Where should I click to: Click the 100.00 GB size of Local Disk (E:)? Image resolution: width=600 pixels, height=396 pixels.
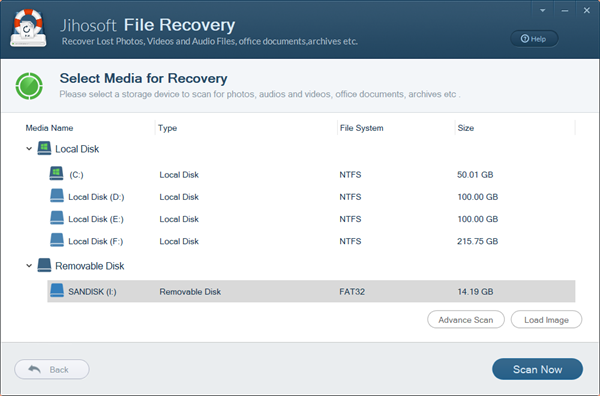[478, 219]
